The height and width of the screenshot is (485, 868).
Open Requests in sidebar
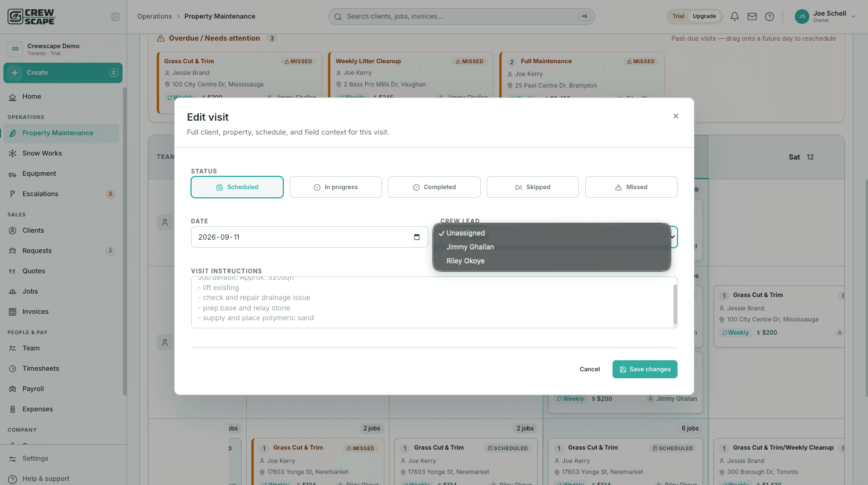click(x=63, y=251)
